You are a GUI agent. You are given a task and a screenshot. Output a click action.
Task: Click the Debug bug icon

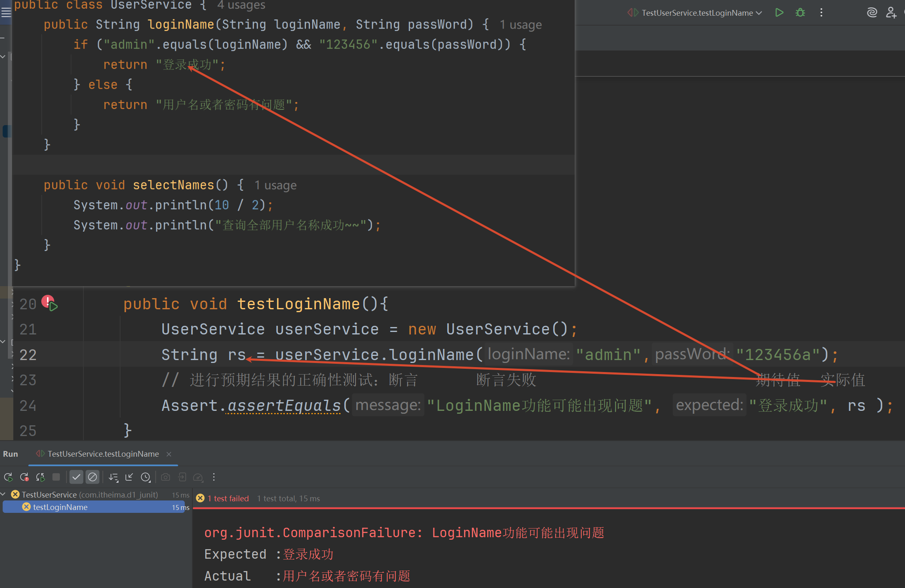pyautogui.click(x=800, y=12)
